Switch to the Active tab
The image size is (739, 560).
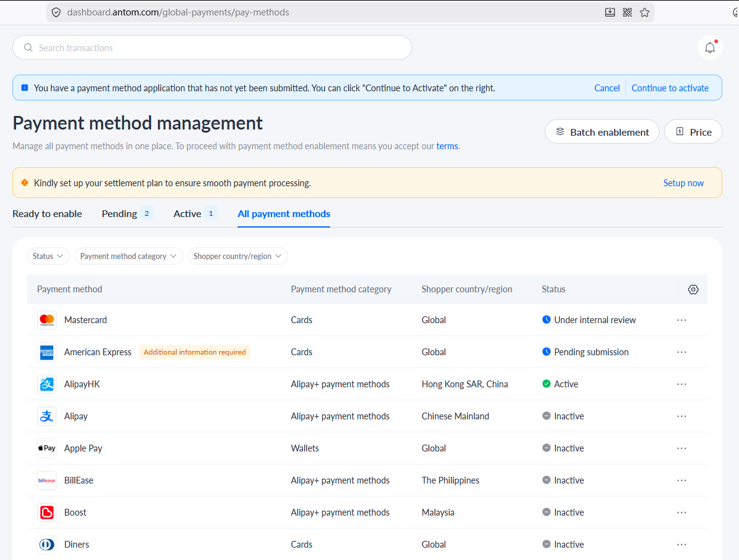195,214
